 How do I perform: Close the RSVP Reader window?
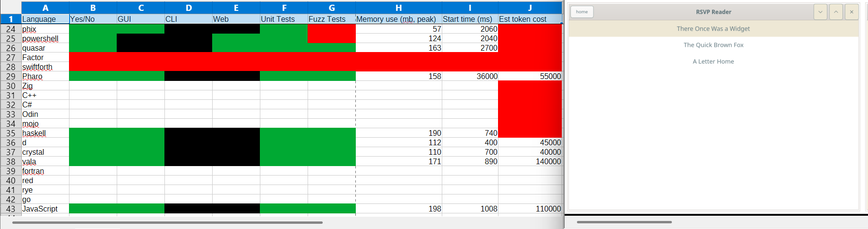pos(851,12)
